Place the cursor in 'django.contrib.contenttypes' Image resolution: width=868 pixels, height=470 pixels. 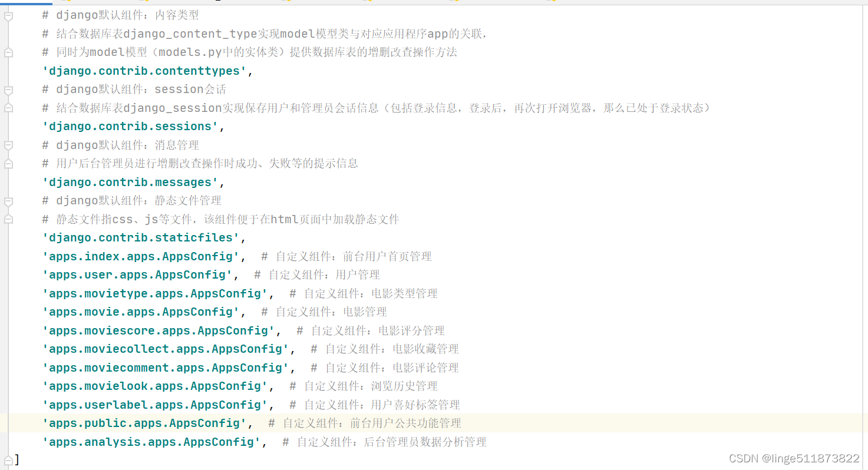(x=144, y=71)
